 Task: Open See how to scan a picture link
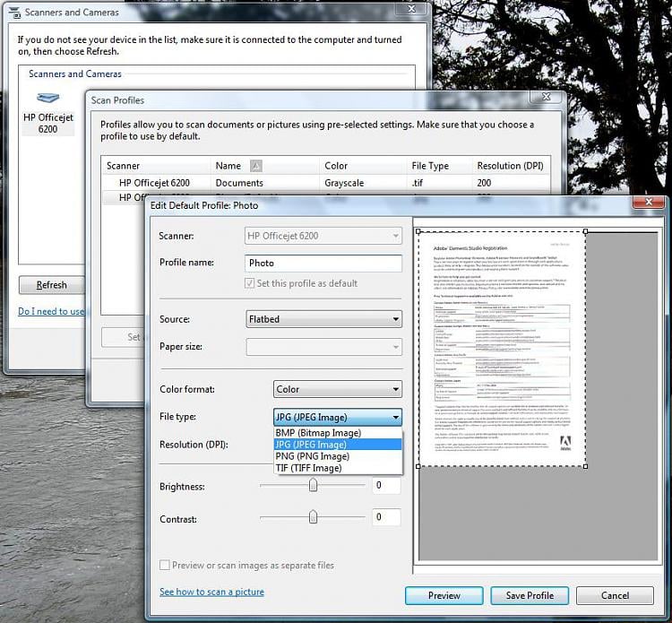[211, 592]
